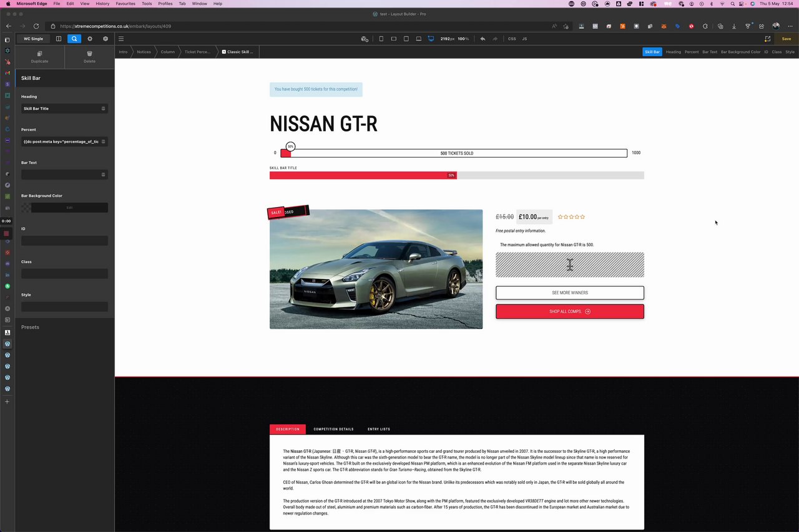Select the Notices breadcrumb
The image size is (799, 532).
(x=144, y=52)
